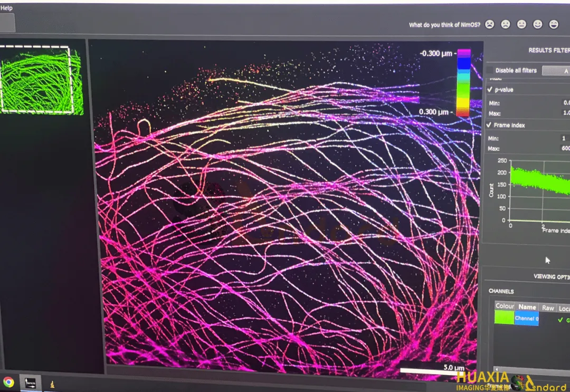Click the Raw column header
Image resolution: width=570 pixels, height=392 pixels.
pyautogui.click(x=548, y=308)
